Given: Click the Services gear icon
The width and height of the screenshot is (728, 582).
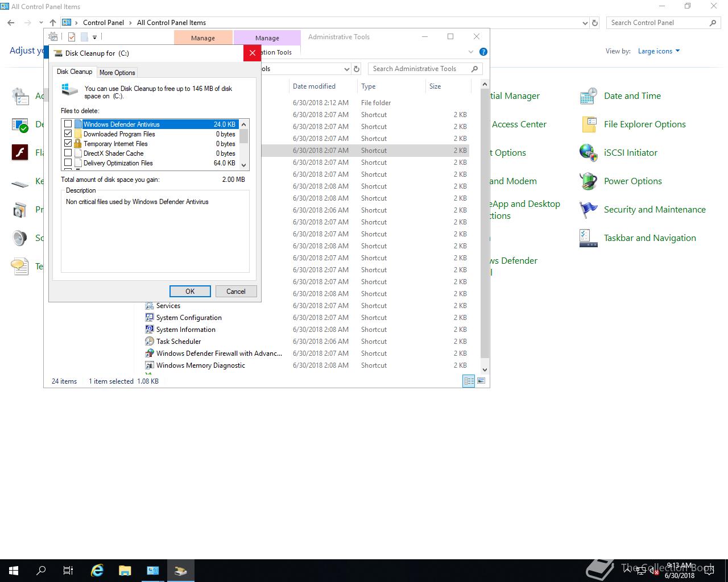Looking at the screenshot, I should click(150, 306).
